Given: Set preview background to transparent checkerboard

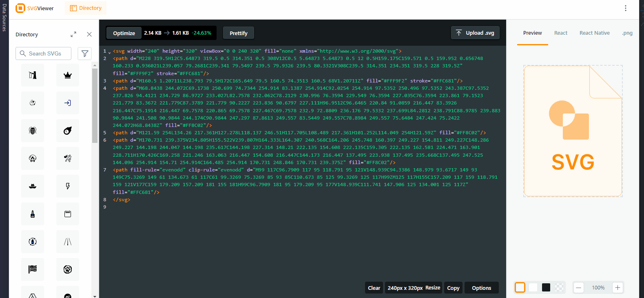Looking at the screenshot, I should [559, 287].
